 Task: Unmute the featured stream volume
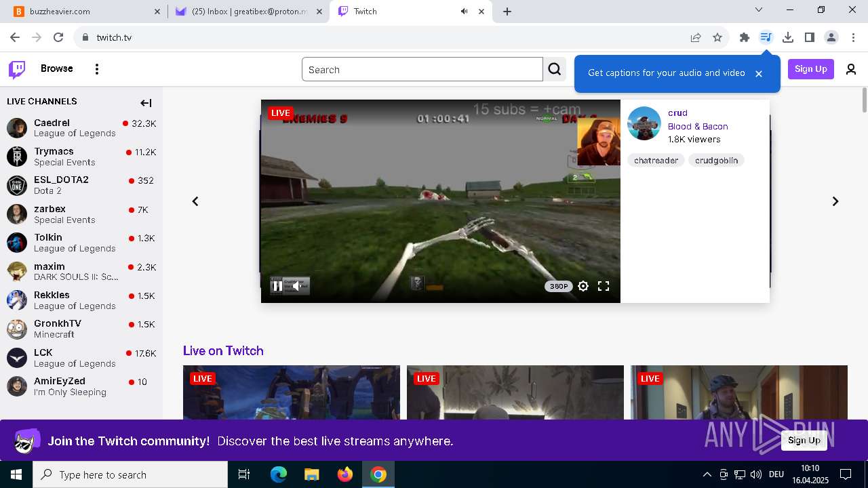[296, 286]
